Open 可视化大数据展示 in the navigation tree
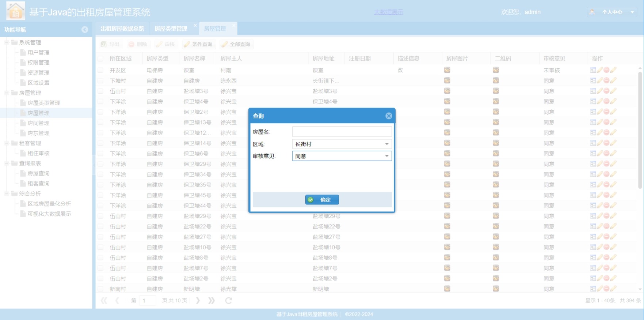The width and height of the screenshot is (644, 320). (49, 214)
